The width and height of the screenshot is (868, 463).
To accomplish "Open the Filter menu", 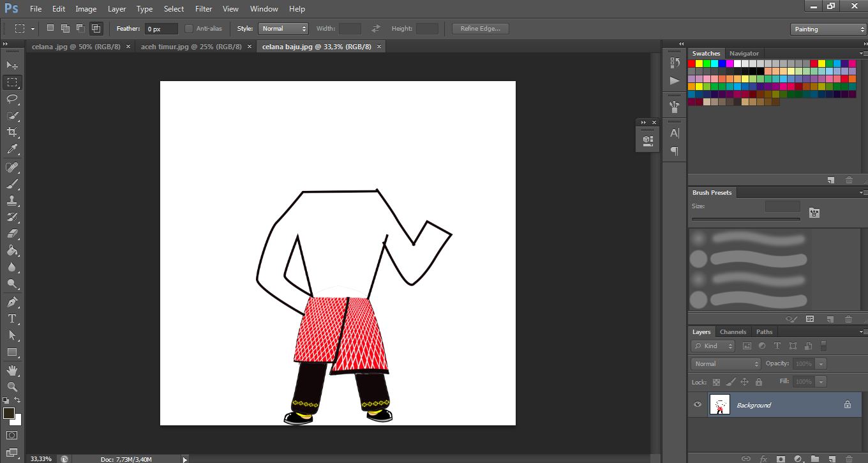I will [x=204, y=9].
